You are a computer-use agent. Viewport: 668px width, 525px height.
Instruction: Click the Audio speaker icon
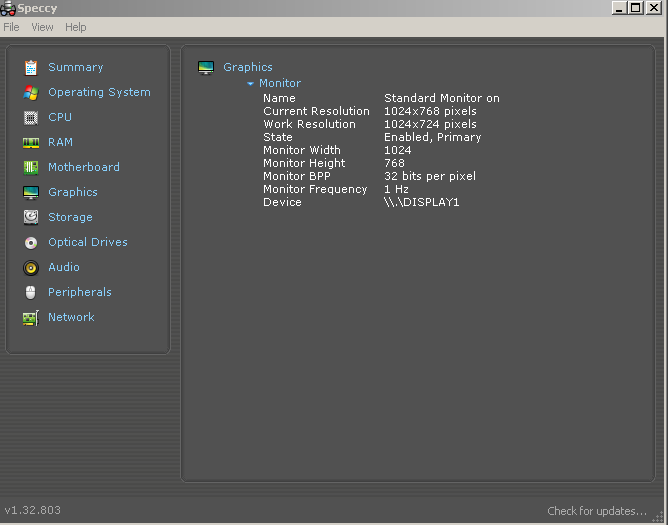(31, 268)
